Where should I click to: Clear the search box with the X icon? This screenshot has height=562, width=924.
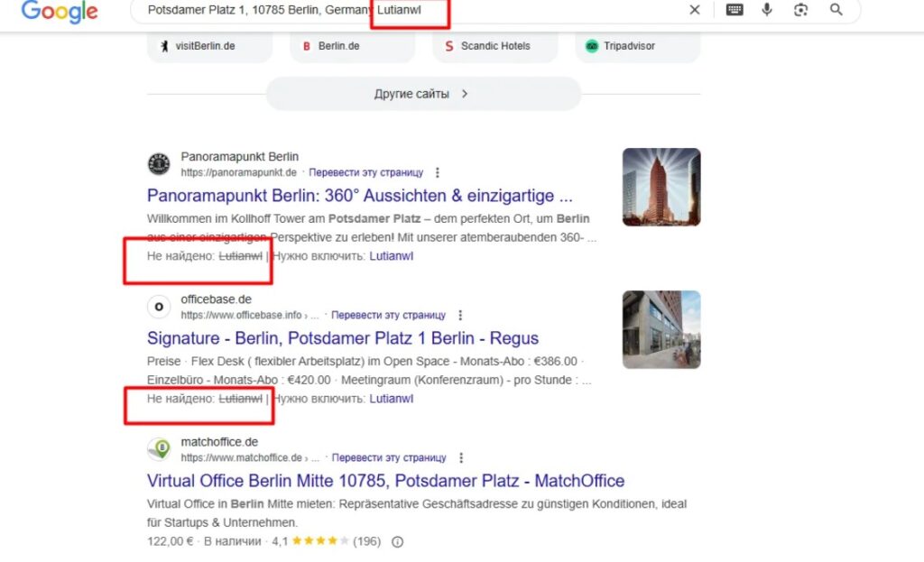pyautogui.click(x=695, y=9)
